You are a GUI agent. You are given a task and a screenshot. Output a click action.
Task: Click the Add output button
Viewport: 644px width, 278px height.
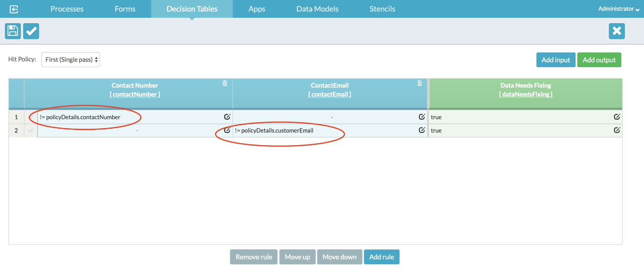click(x=599, y=60)
